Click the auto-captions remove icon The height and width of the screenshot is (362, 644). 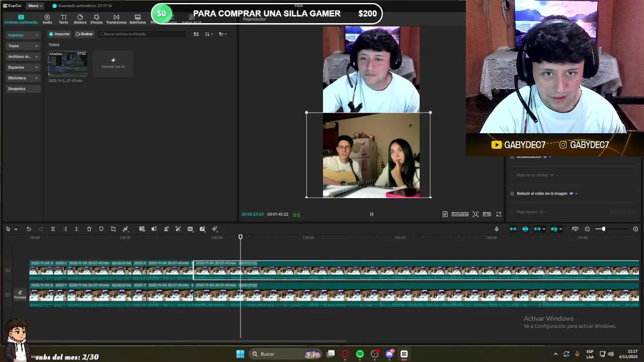point(142,229)
